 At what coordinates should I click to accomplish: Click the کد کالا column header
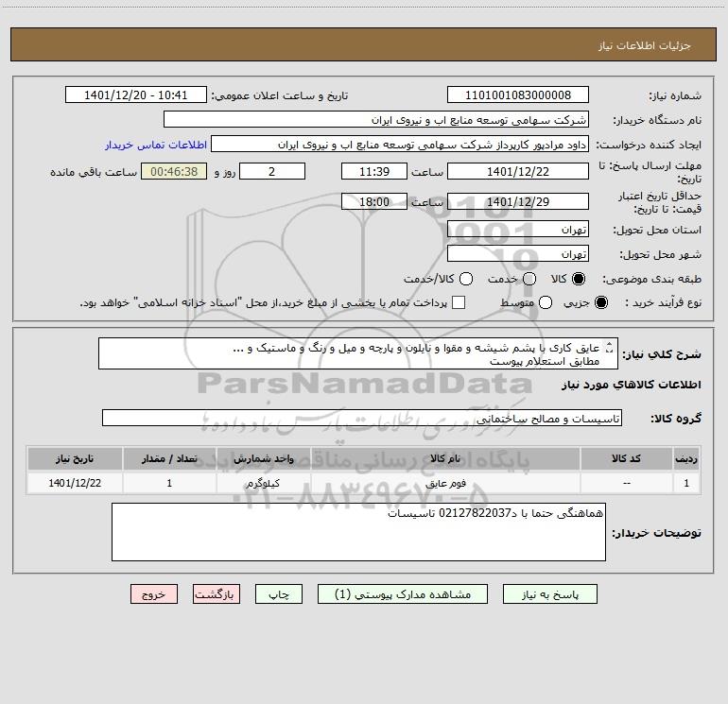[x=626, y=458]
